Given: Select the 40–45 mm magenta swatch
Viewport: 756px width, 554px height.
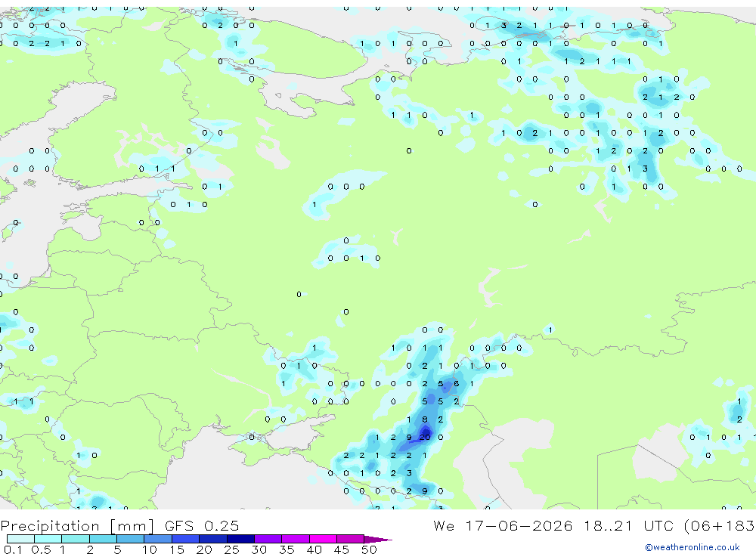Looking at the screenshot, I should tap(323, 539).
